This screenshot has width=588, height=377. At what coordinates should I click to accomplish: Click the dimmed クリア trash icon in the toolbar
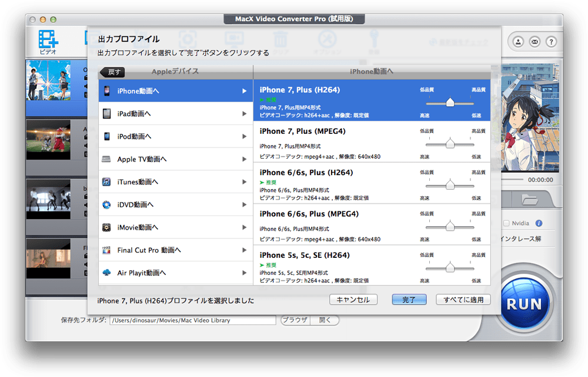(280, 41)
